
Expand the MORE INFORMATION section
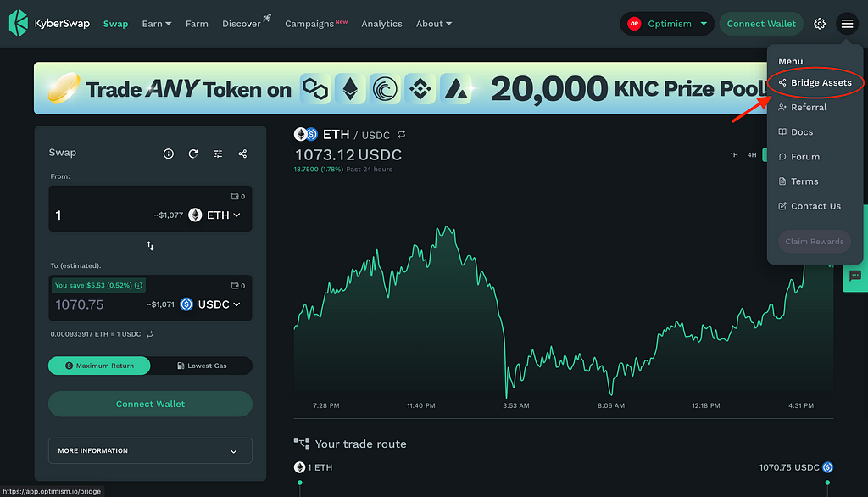point(151,451)
